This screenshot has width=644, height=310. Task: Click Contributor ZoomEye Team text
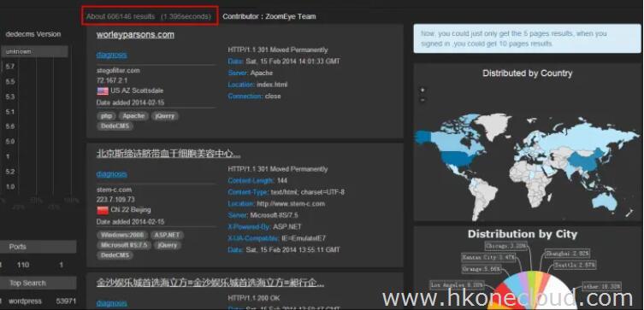[x=269, y=17]
